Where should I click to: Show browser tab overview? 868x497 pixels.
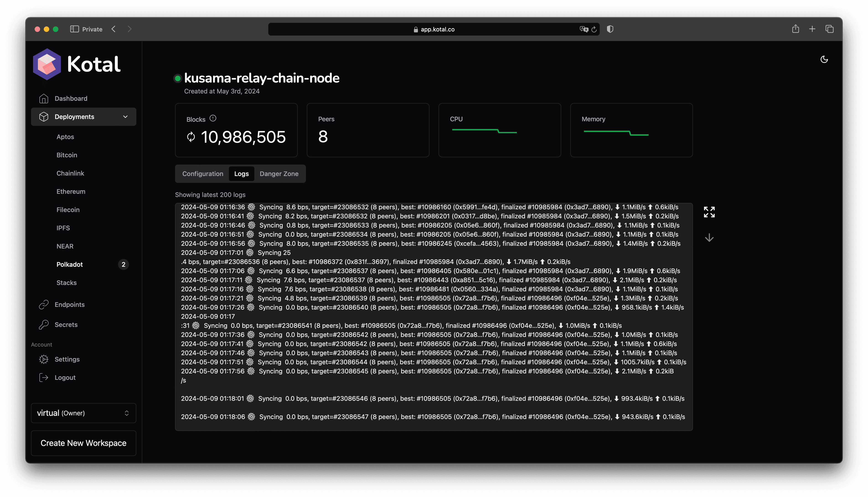click(x=829, y=29)
